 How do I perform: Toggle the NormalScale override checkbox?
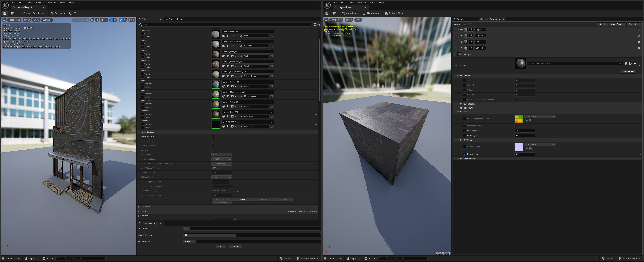464,154
